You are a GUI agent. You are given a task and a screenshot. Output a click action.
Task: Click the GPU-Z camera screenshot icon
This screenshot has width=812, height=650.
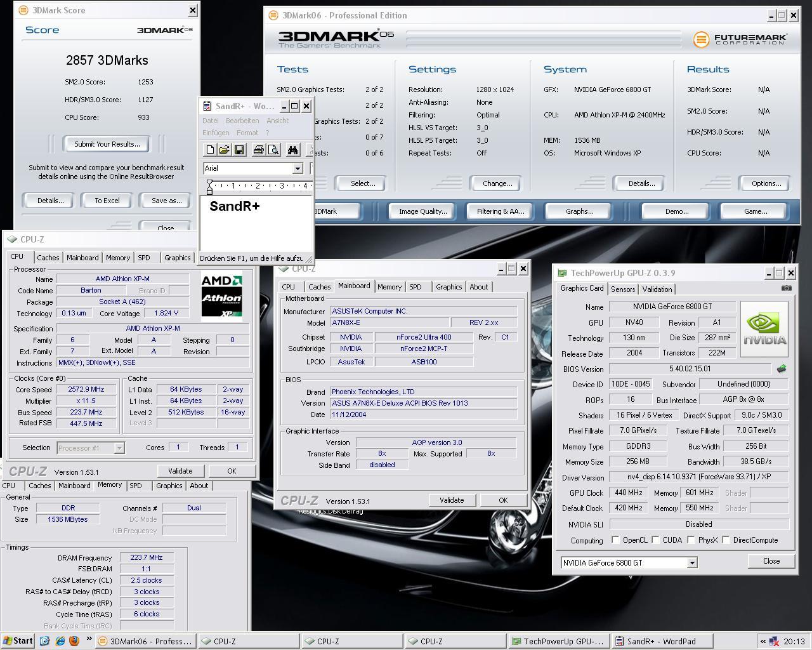click(787, 288)
